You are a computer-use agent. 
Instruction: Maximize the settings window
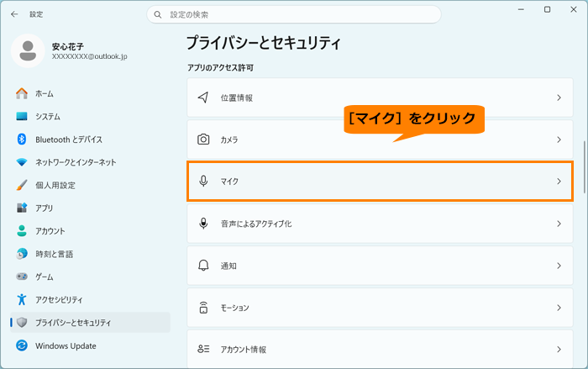click(548, 9)
